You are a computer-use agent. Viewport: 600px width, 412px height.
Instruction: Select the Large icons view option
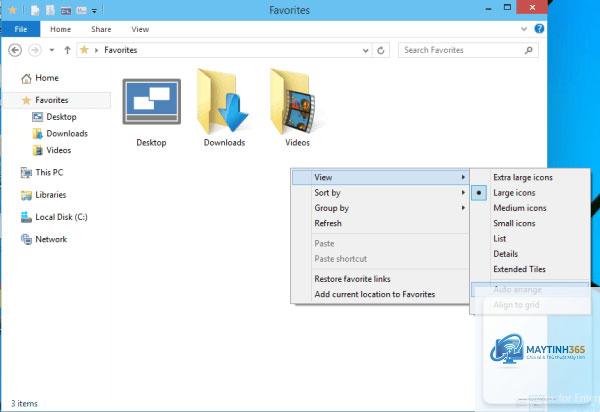click(x=530, y=193)
